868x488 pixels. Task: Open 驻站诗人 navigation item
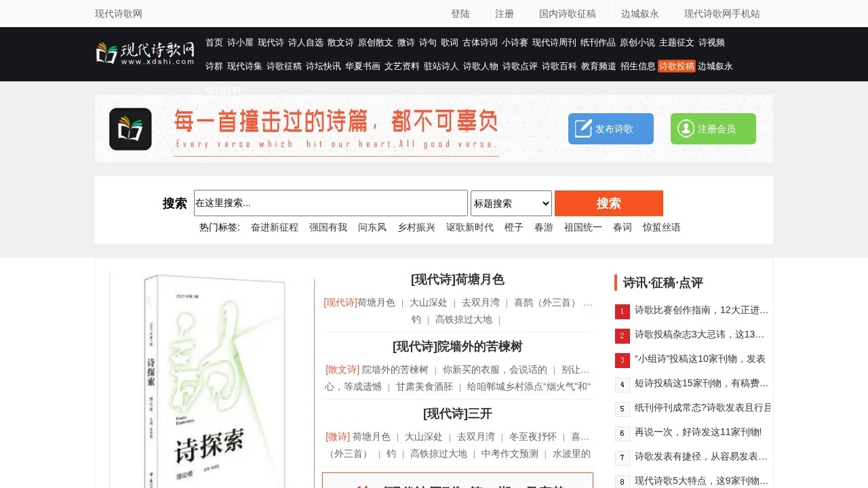441,66
